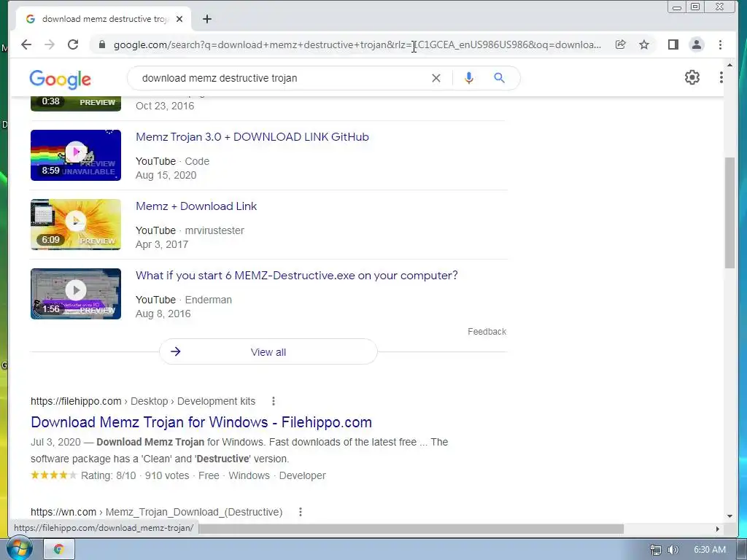Screen dimensions: 747x560
Task: Click the 6:30 AM taskbar clock
Action: point(710,550)
